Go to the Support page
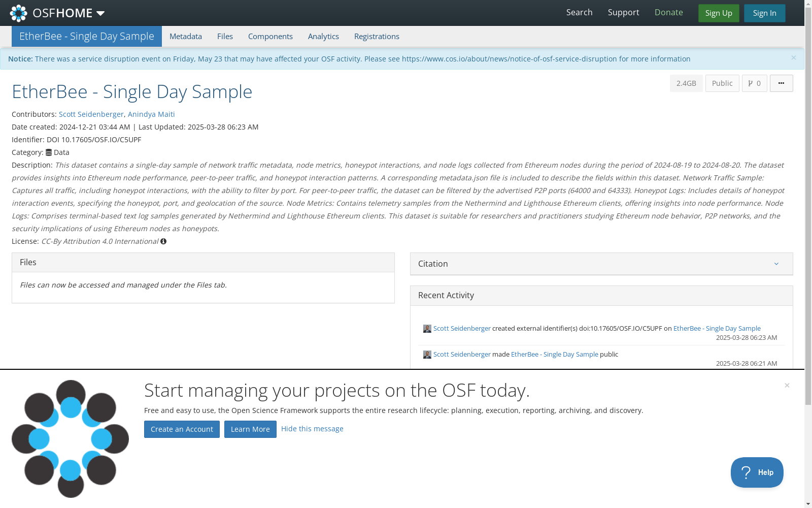Screen dimensions: 812x508 point(623,13)
